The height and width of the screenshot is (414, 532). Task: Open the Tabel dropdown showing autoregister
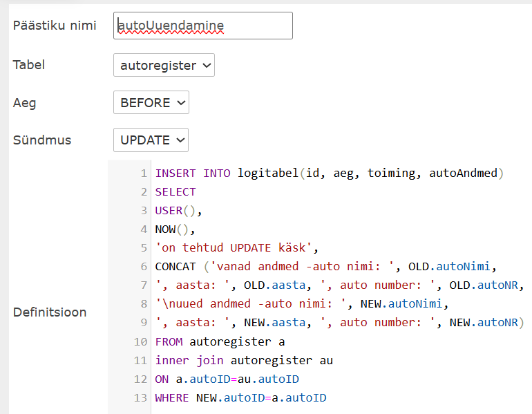(x=164, y=66)
